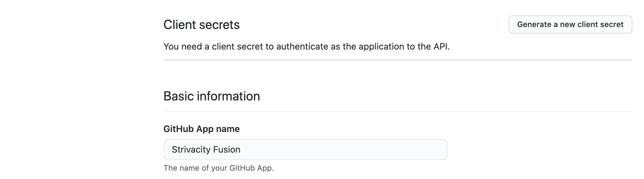Click the GitHub App name field label
Screen dimensions: 644x179
201,129
